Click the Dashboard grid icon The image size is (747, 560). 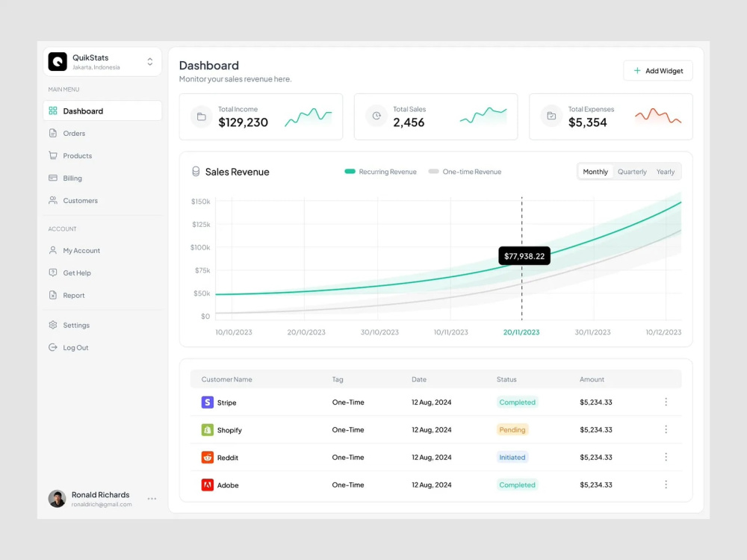(53, 111)
